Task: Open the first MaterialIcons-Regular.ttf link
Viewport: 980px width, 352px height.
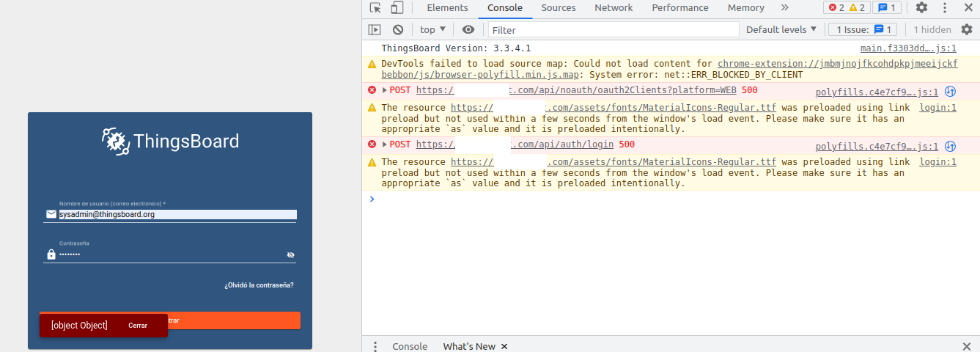Action: (614, 108)
